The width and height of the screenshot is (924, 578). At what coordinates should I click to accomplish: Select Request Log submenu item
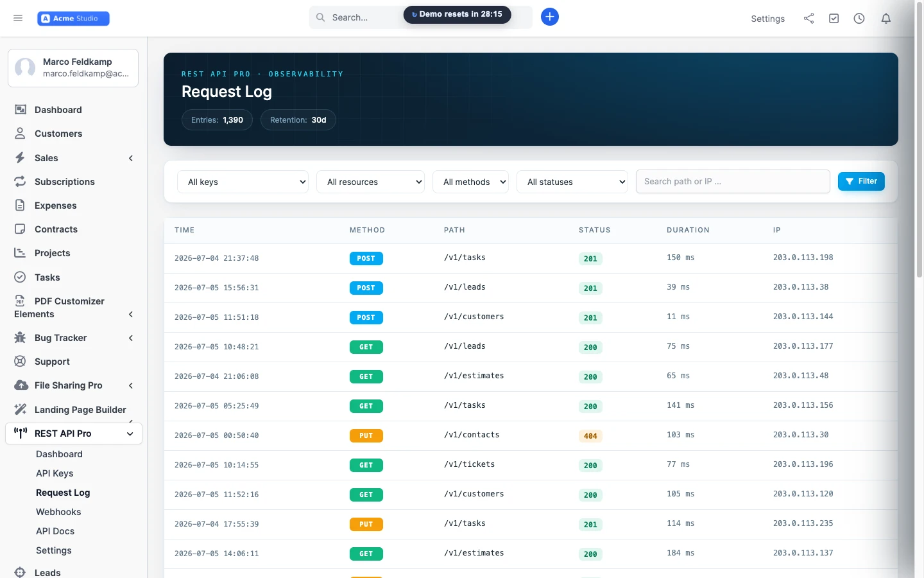63,493
